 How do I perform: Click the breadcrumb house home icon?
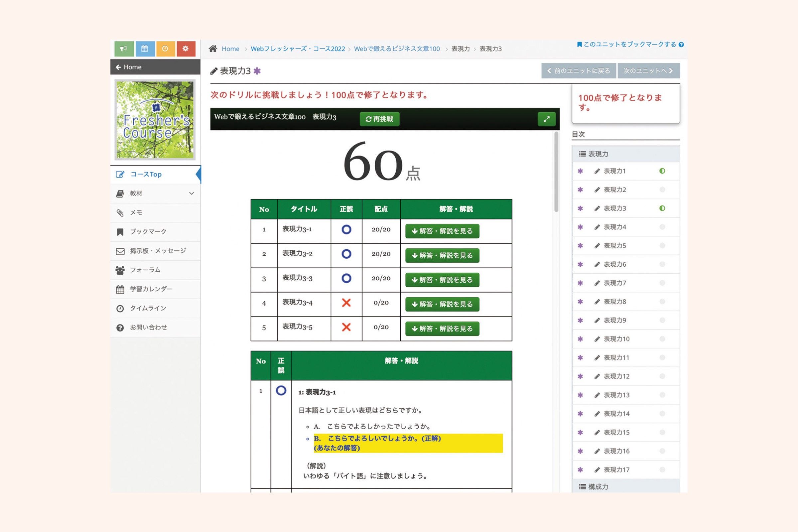213,49
